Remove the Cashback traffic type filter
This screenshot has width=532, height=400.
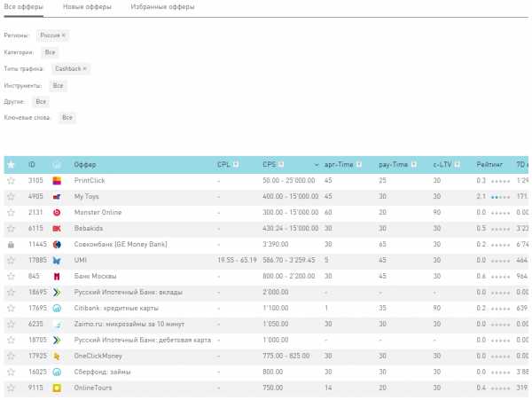click(84, 69)
